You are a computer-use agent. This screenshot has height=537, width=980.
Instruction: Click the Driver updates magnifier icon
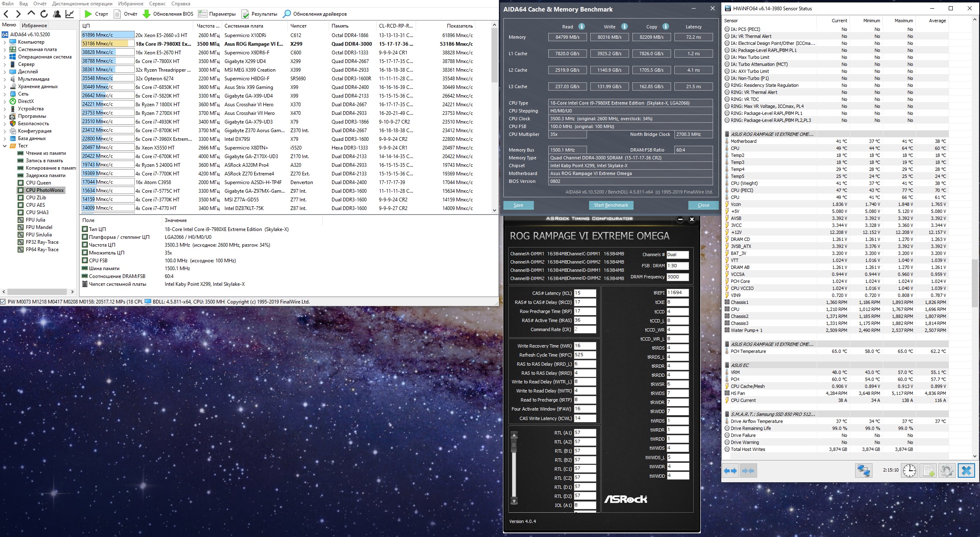click(x=287, y=14)
